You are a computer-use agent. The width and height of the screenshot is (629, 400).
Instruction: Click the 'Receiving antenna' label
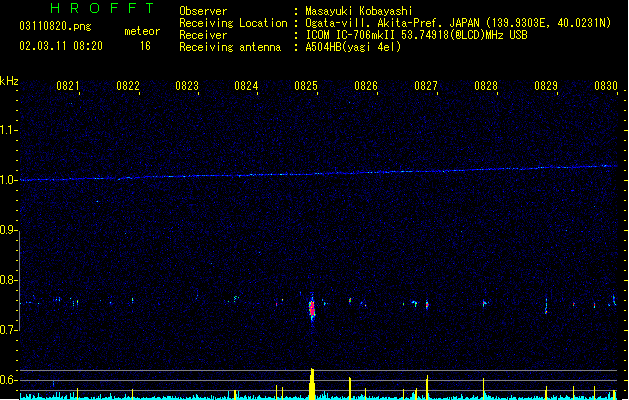point(230,47)
